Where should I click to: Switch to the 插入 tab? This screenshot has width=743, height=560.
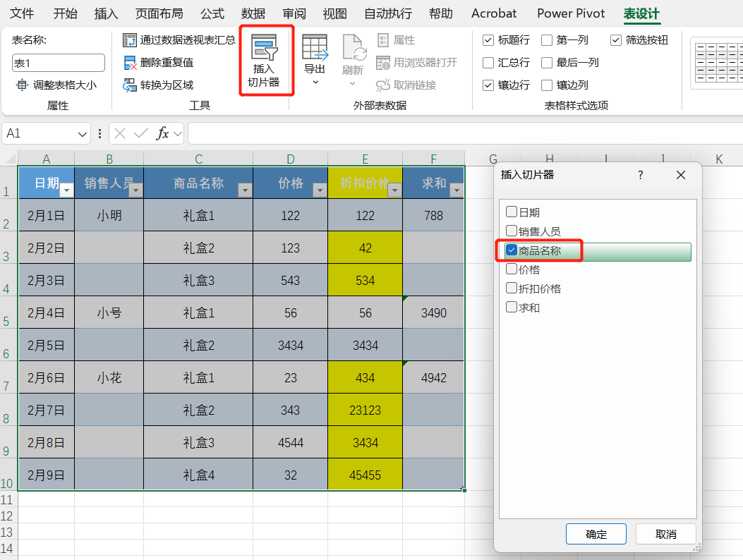pos(106,13)
